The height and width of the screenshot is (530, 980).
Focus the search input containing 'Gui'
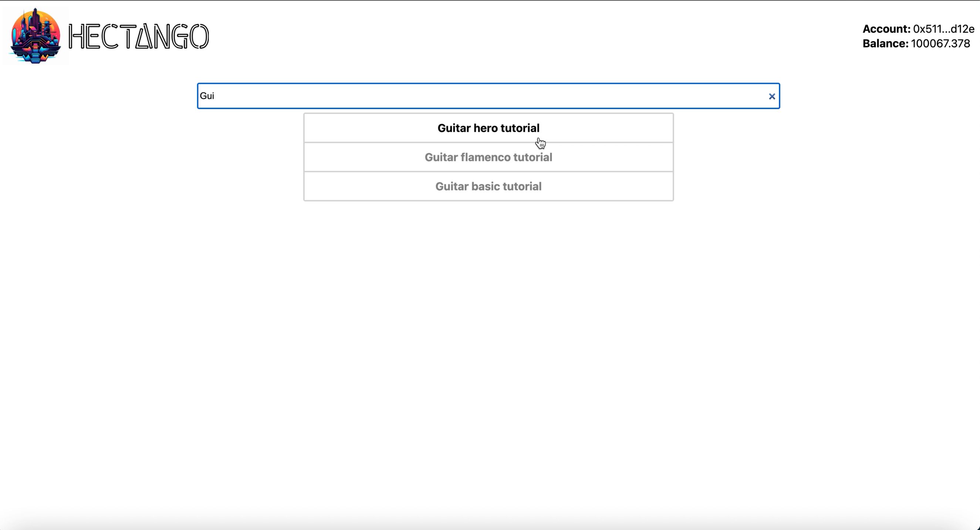coord(489,96)
